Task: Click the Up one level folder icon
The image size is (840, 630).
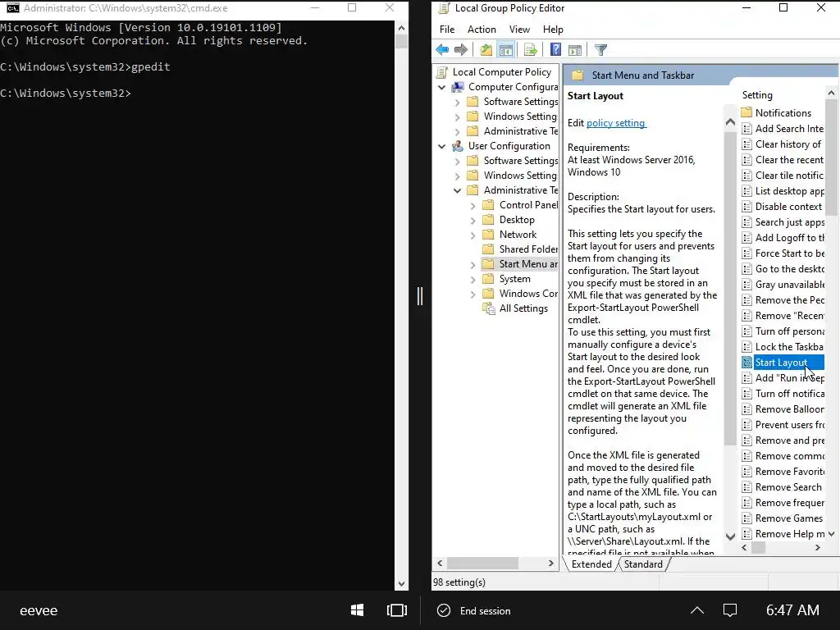Action: point(486,50)
